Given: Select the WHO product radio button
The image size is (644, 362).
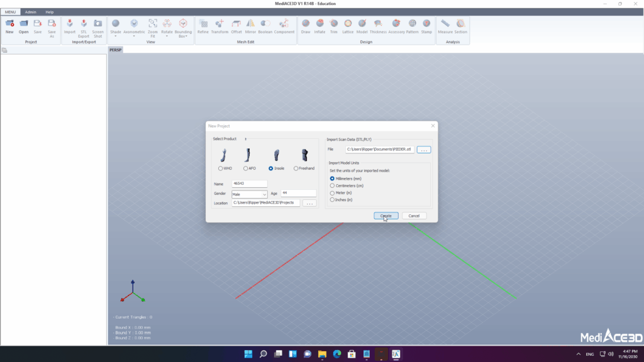Looking at the screenshot, I should (x=220, y=168).
